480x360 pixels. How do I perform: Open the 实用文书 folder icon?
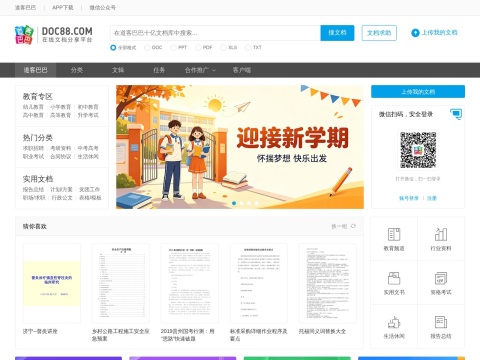[394, 278]
